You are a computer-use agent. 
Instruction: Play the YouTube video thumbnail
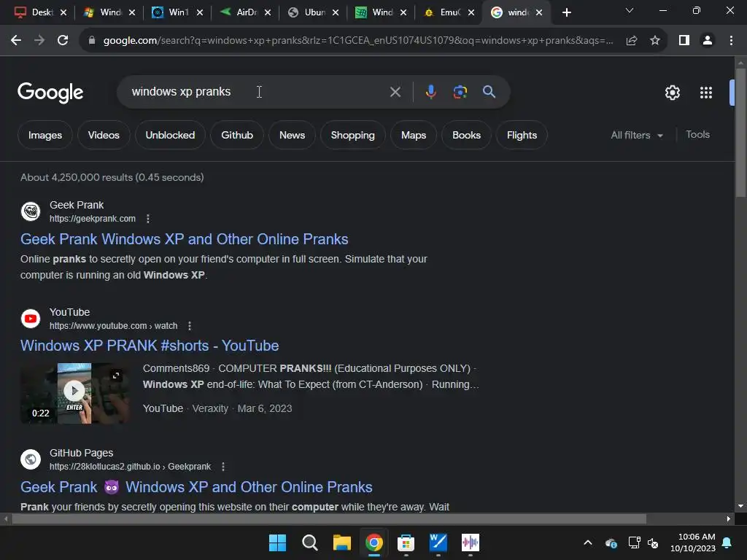[74, 393]
